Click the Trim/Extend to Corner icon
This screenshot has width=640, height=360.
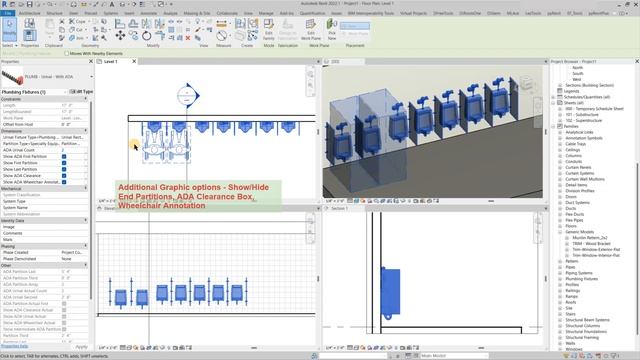(x=160, y=36)
